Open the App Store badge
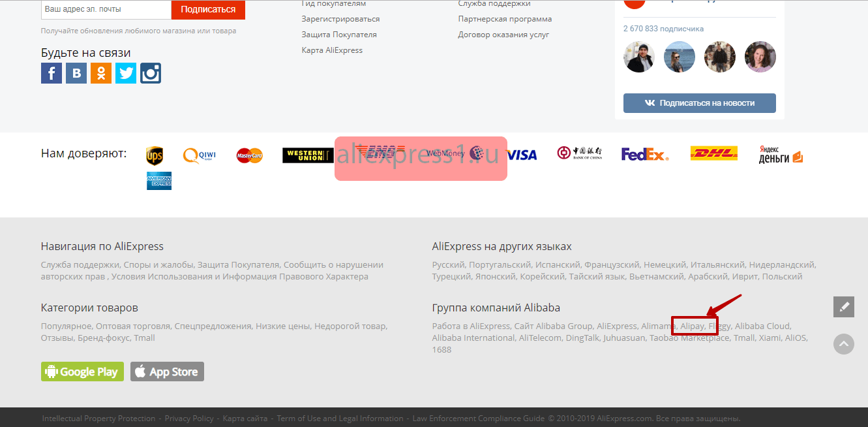The image size is (868, 427). 167,372
